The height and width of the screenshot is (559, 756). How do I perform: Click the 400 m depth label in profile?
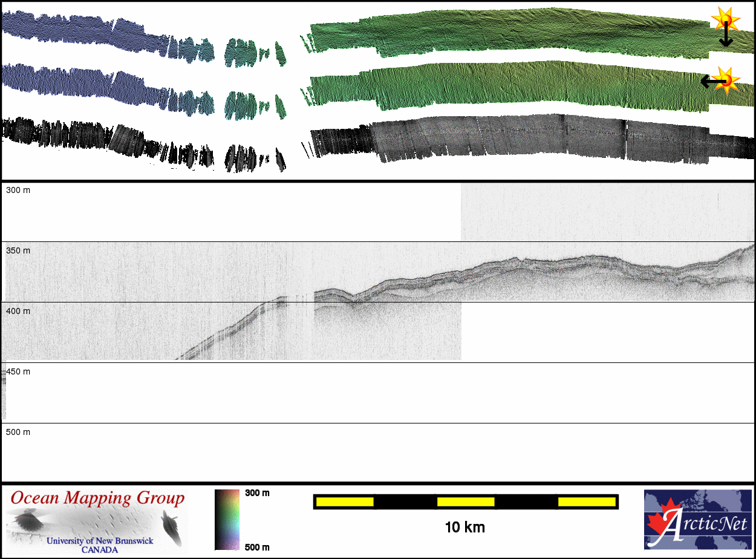coord(18,311)
